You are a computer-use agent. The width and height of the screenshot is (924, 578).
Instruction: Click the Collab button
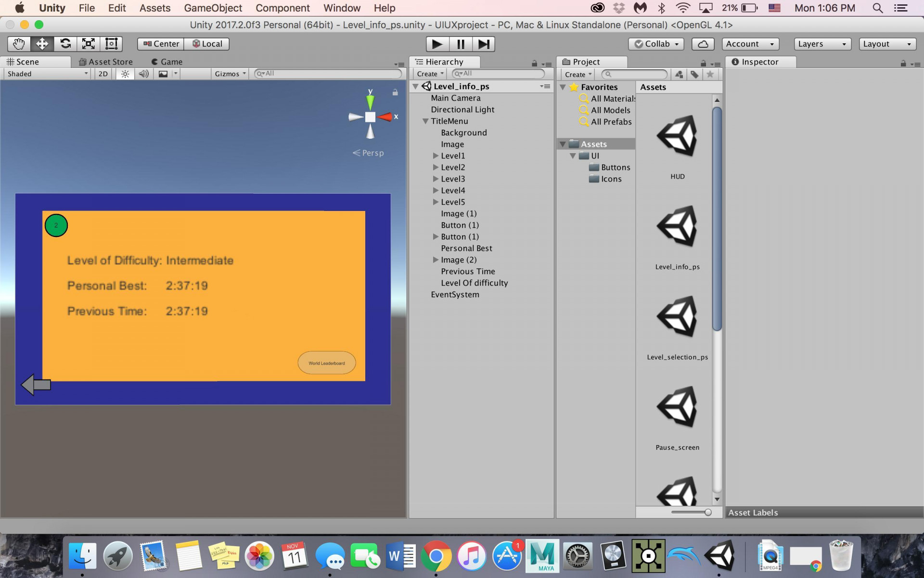[656, 44]
